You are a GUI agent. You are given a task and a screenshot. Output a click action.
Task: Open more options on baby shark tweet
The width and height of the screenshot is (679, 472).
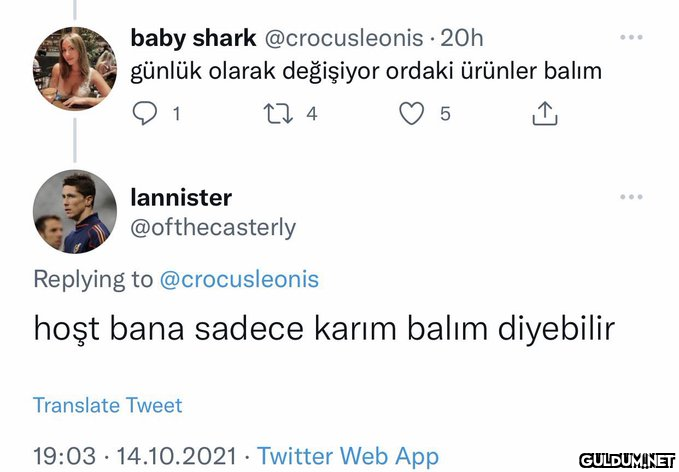point(631,38)
